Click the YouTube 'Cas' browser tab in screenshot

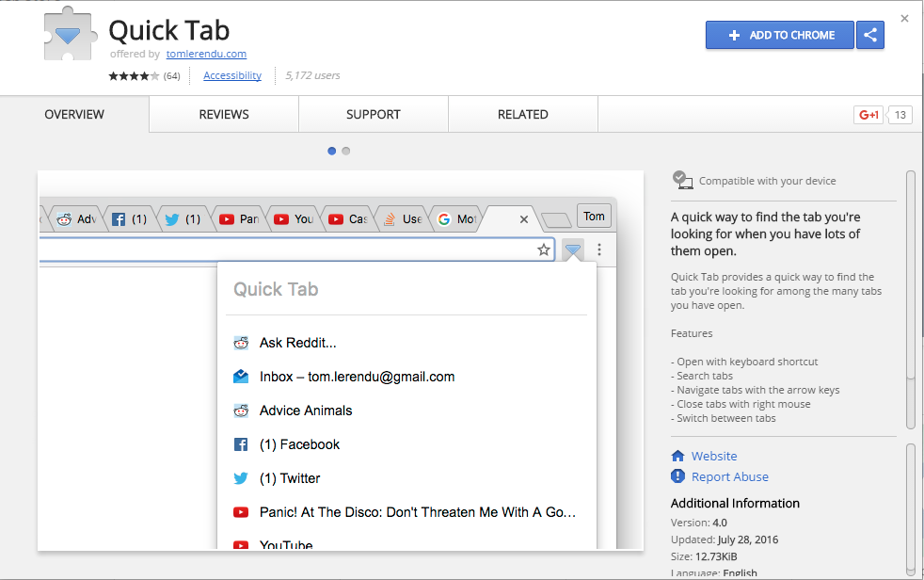tap(348, 219)
